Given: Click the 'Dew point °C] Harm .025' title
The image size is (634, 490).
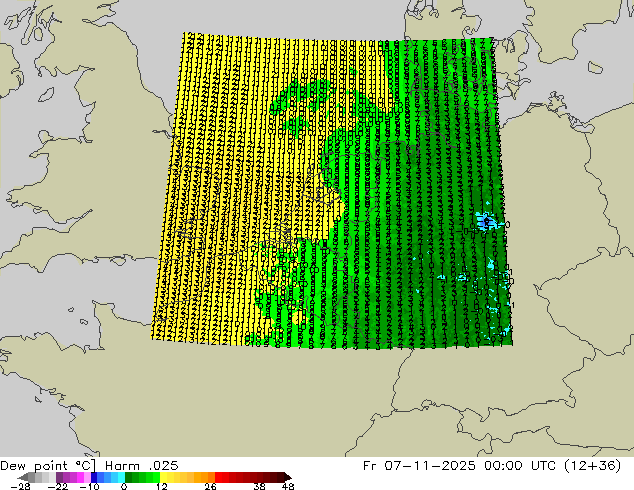Looking at the screenshot, I should click(x=89, y=466).
